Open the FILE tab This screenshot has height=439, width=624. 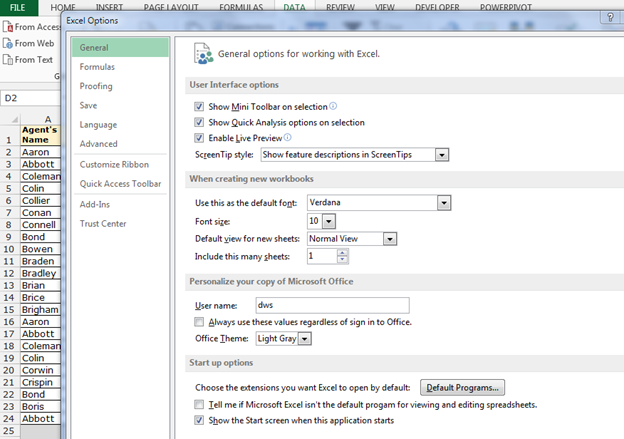pos(18,7)
